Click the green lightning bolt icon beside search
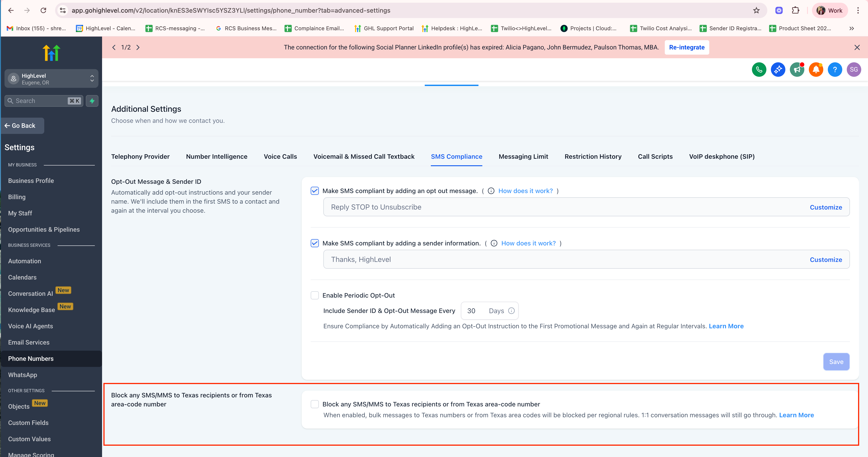868x457 pixels. pos(92,100)
